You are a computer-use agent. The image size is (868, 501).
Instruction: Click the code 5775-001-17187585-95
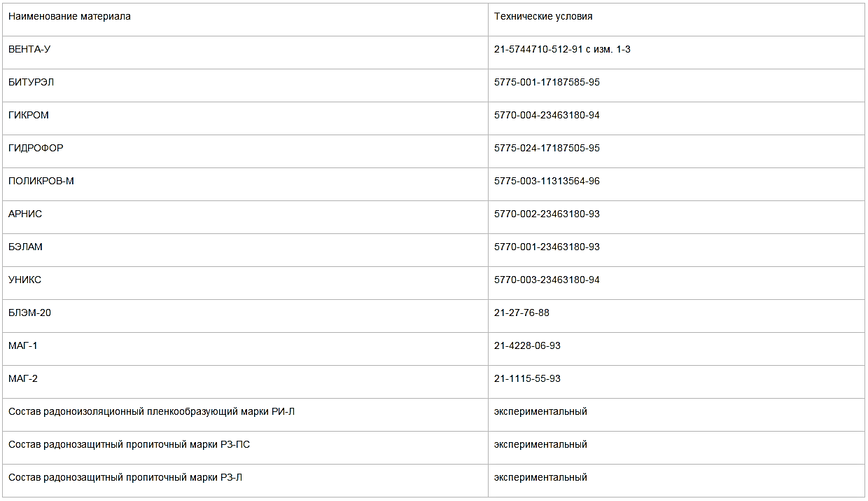(x=547, y=83)
